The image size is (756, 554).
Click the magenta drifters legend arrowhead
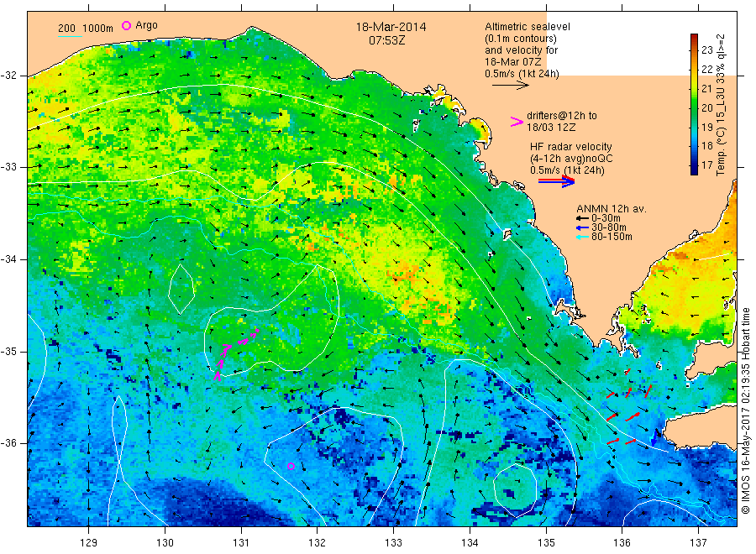click(517, 122)
